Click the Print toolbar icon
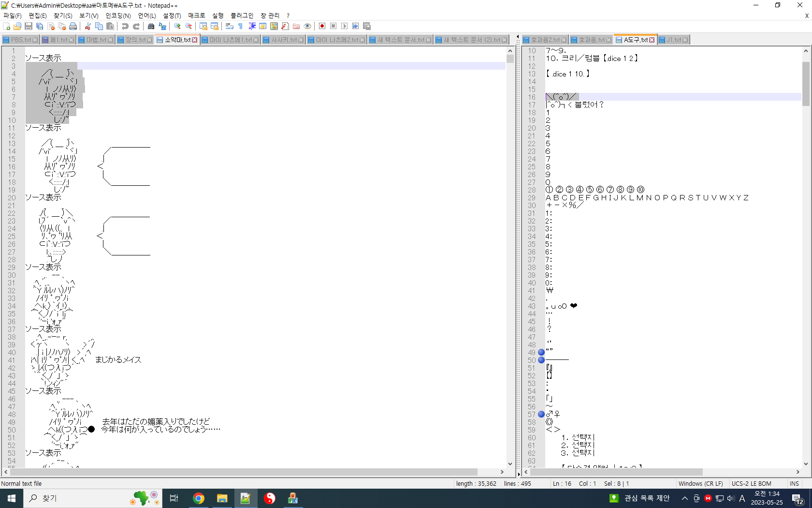Screen dimensions: 812x508 73,26
